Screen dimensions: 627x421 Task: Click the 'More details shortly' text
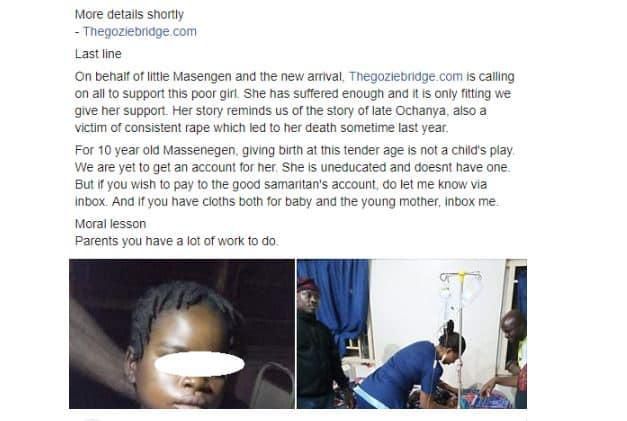click(x=129, y=14)
